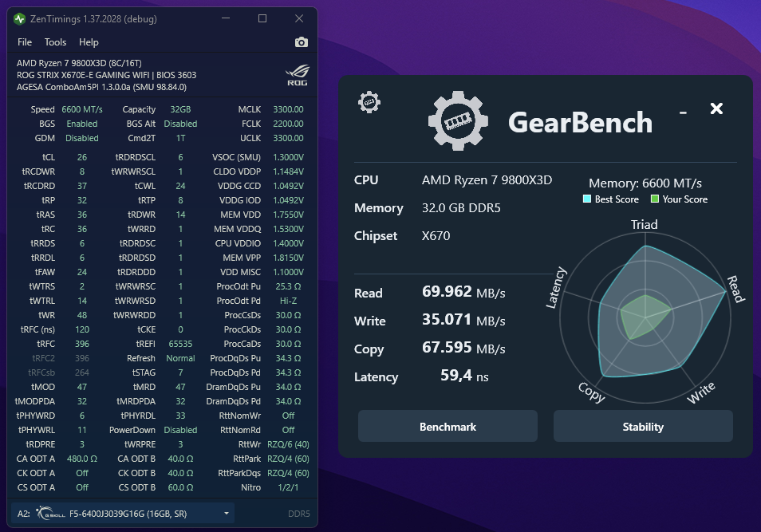The width and height of the screenshot is (761, 532).
Task: Click the CS ODT B value 60.0 Ω
Action: point(180,487)
